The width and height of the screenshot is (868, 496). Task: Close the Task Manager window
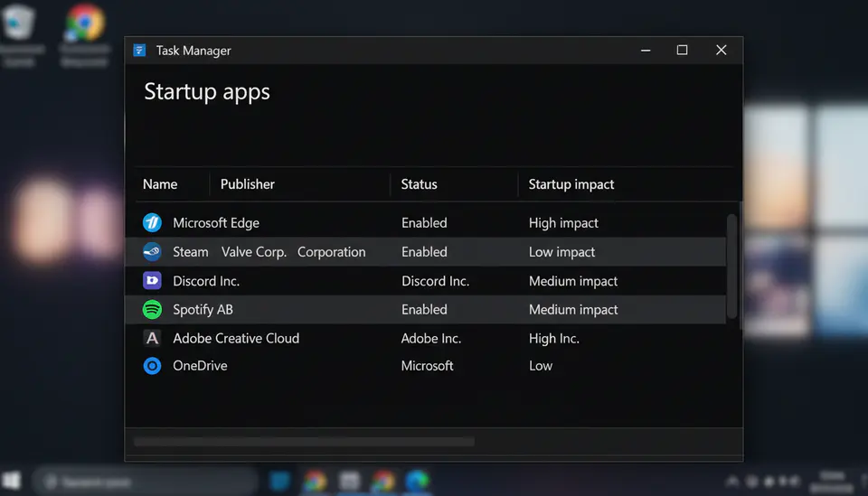tap(721, 51)
